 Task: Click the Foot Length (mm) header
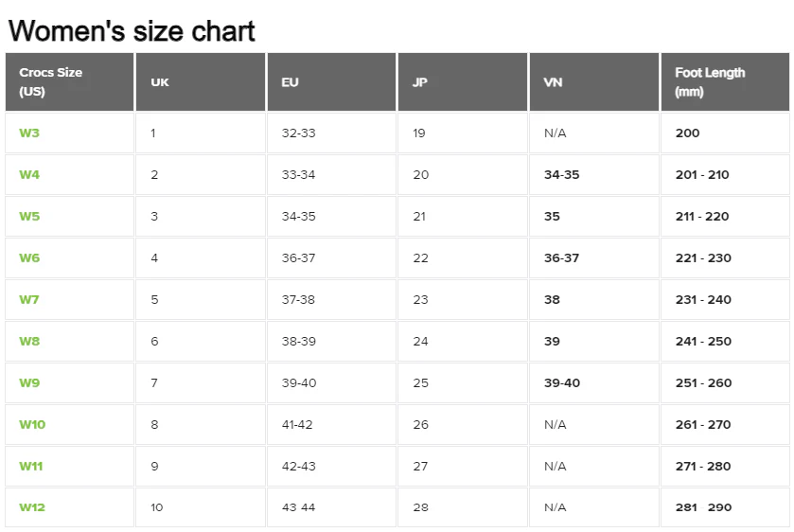click(x=710, y=82)
